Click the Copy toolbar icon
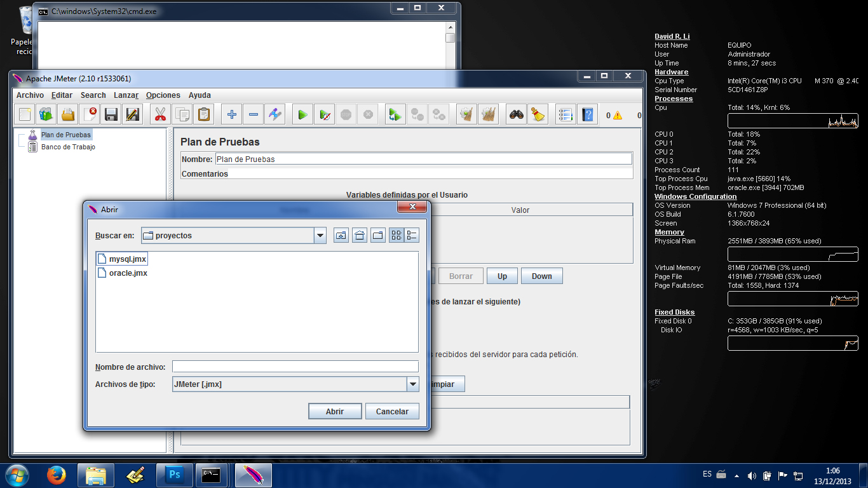 pyautogui.click(x=182, y=115)
